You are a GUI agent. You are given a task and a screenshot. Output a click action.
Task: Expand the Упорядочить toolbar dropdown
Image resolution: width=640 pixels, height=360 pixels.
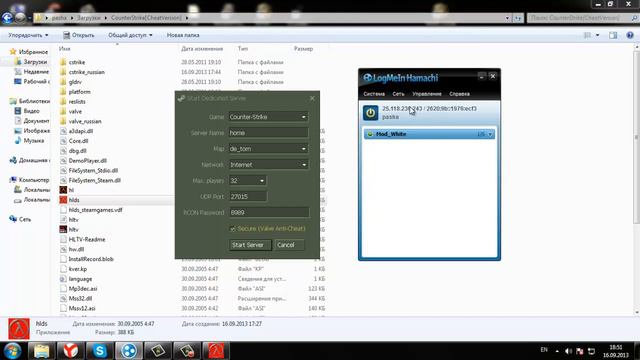click(28, 36)
